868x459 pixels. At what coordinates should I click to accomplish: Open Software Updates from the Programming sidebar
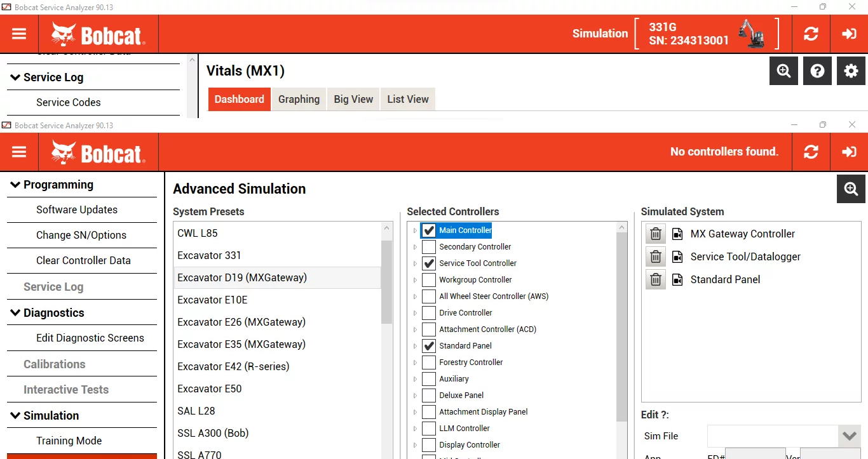pos(77,210)
